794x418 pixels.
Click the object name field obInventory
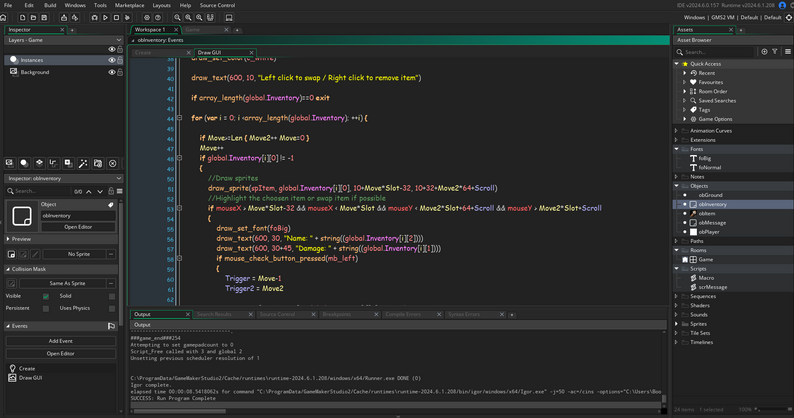pos(78,216)
